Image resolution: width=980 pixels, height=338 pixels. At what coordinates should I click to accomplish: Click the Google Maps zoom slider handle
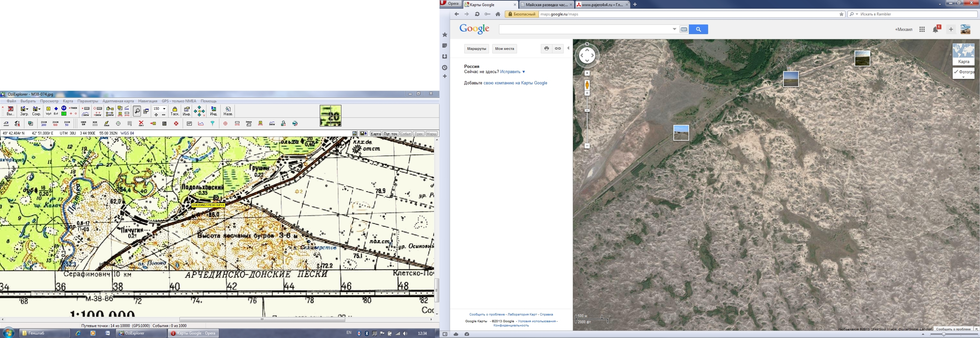587,111
